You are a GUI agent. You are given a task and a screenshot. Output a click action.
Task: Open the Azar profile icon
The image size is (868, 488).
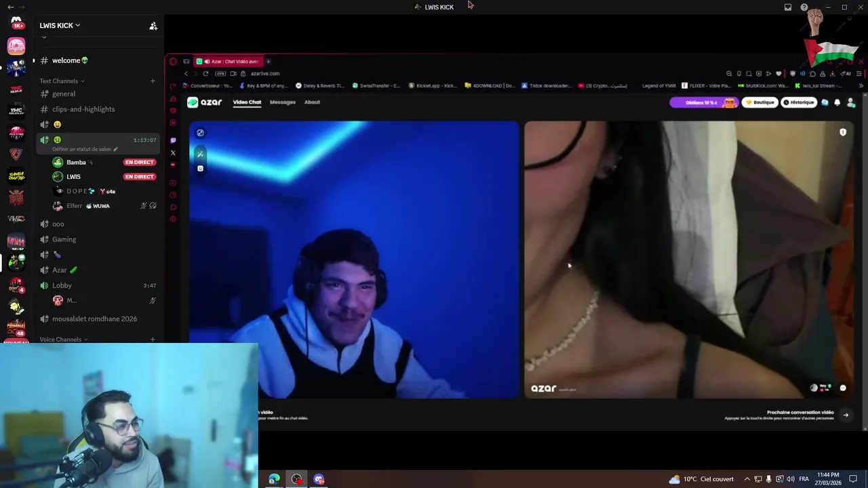[x=851, y=102]
